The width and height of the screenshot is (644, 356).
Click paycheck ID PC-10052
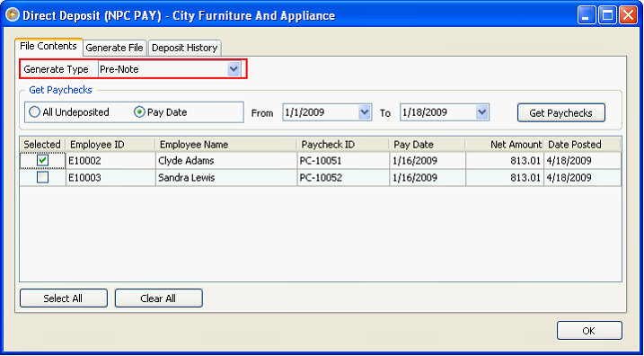click(x=343, y=178)
